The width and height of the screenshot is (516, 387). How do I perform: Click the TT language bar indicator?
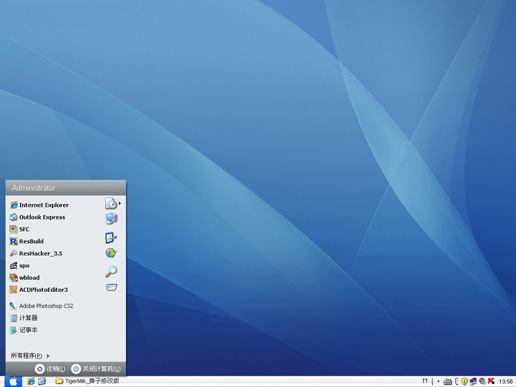(x=425, y=381)
